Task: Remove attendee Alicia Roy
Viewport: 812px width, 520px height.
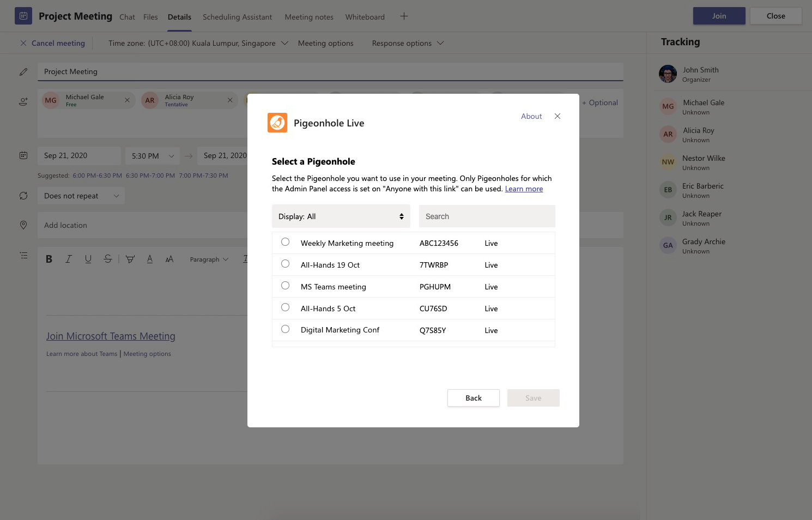Action: tap(230, 100)
